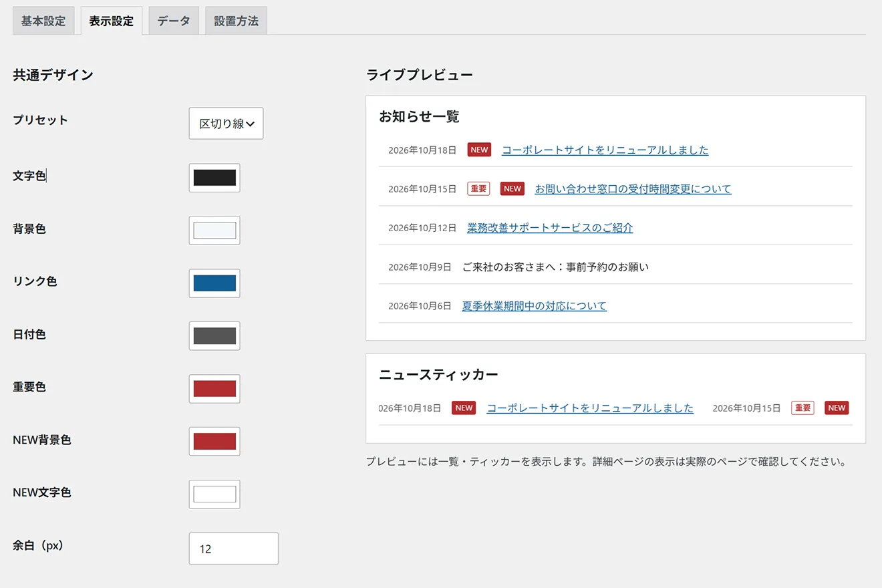The height and width of the screenshot is (588, 882).
Task: Open コーポレートサイトをリニューアルしました link in お知らせ一覧
Action: [605, 150]
